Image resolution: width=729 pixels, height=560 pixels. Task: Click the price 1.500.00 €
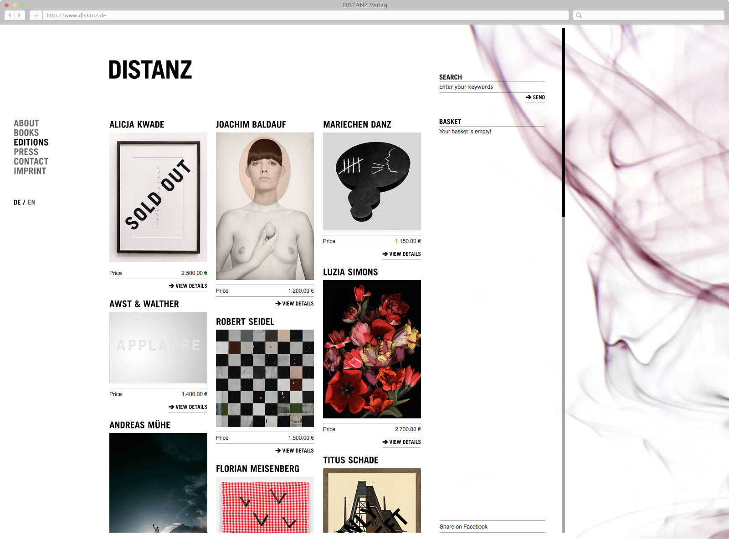[x=301, y=438]
